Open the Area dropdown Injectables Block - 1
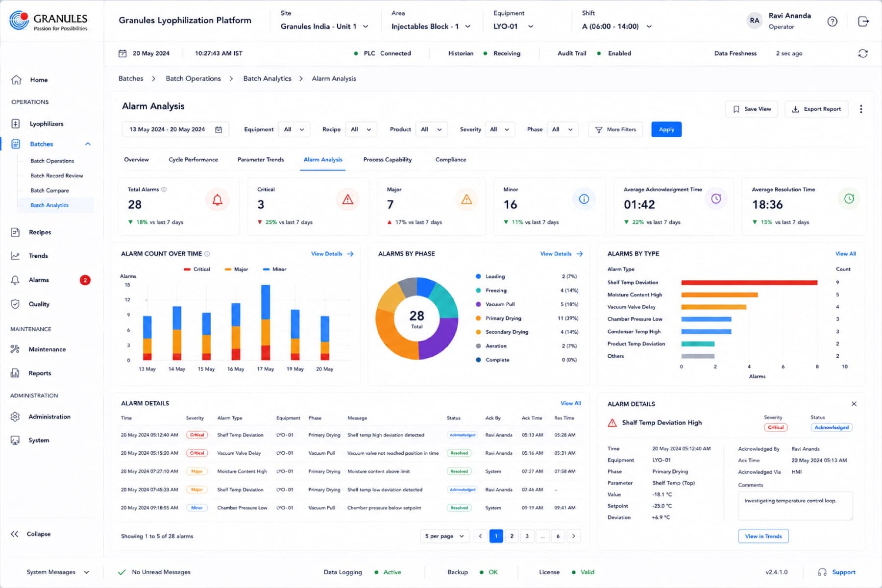Image resolution: width=882 pixels, height=588 pixels. pyautogui.click(x=431, y=26)
